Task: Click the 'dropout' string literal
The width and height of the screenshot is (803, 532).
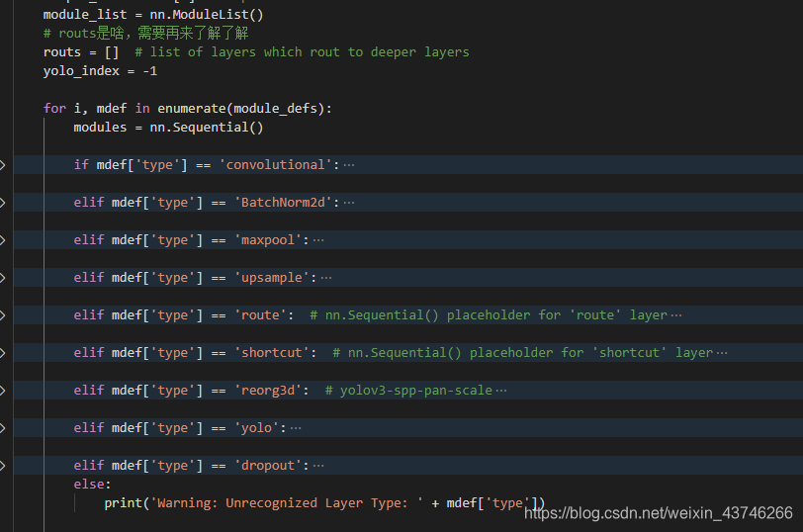Action: 268,466
